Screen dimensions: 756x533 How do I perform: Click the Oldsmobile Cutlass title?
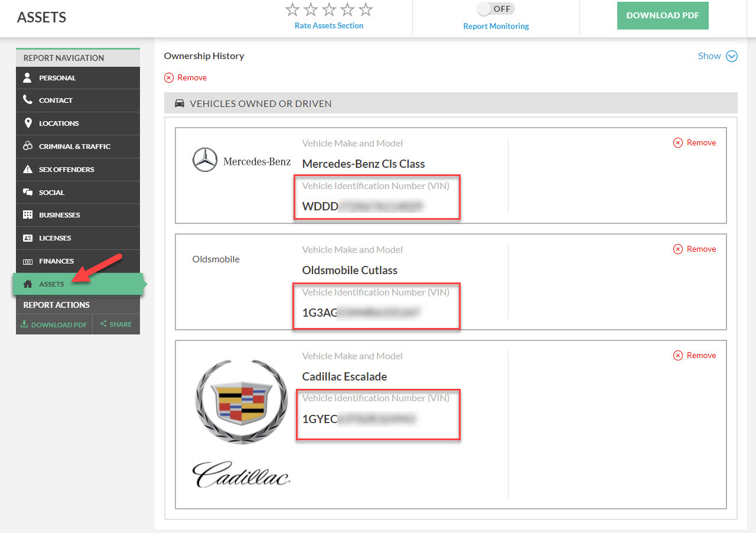(350, 270)
